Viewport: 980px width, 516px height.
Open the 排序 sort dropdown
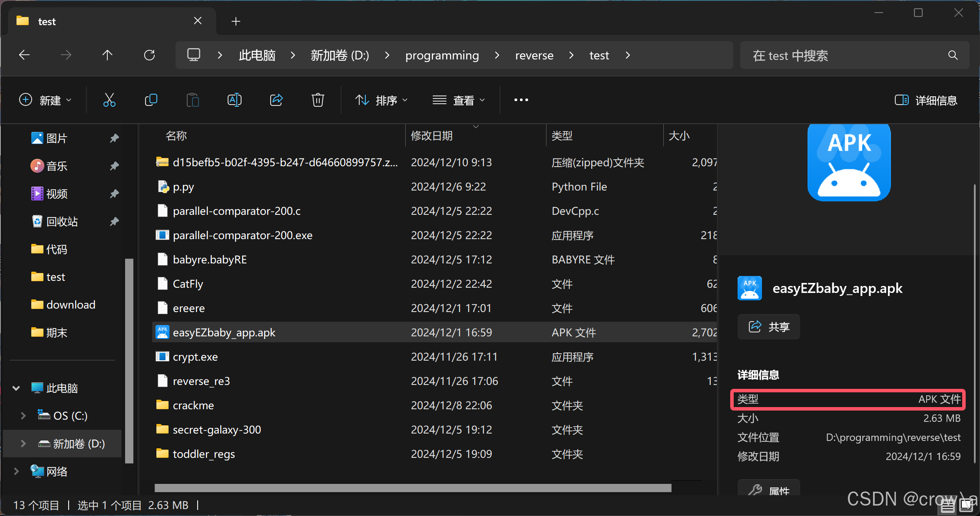[381, 100]
